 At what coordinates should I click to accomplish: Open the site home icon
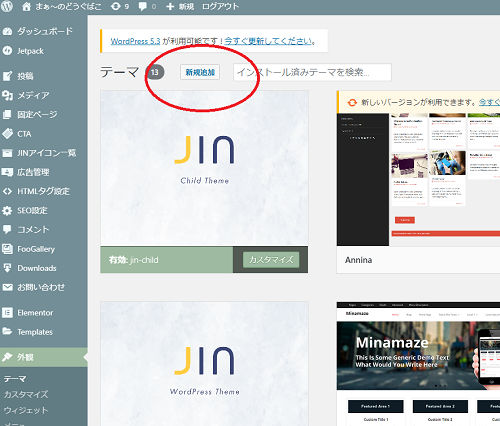pos(26,6)
